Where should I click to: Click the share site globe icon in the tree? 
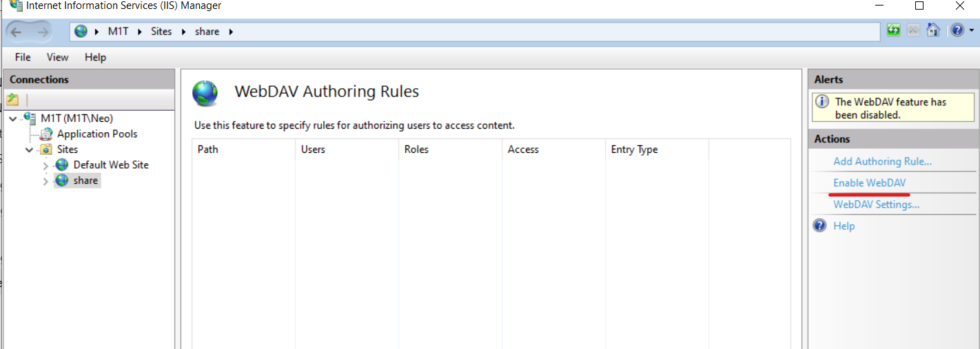(x=62, y=180)
